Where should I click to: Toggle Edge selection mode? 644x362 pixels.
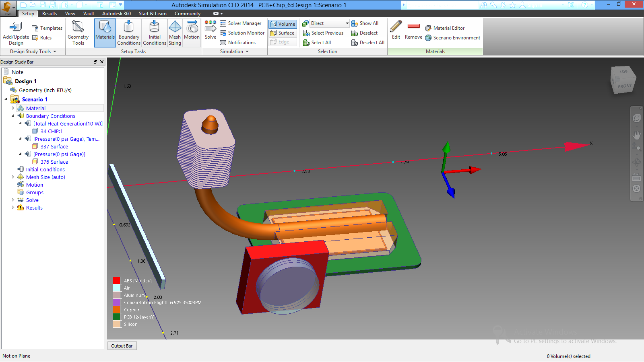pos(283,42)
